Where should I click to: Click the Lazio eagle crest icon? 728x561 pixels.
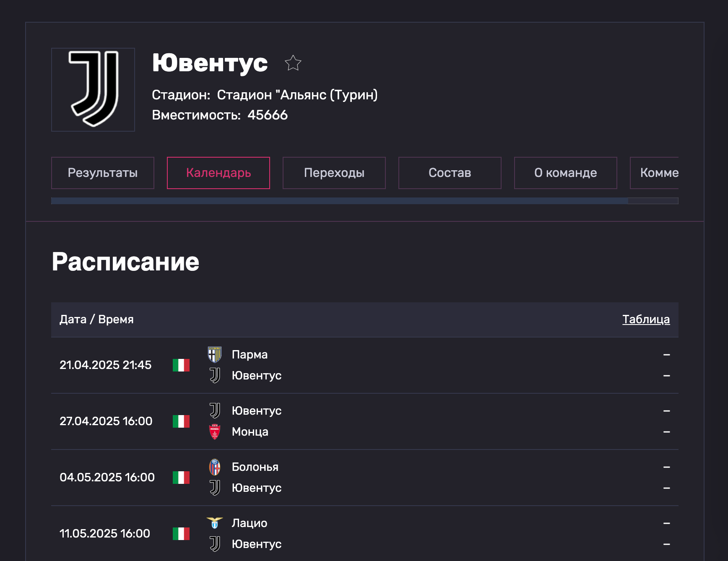pos(215,523)
